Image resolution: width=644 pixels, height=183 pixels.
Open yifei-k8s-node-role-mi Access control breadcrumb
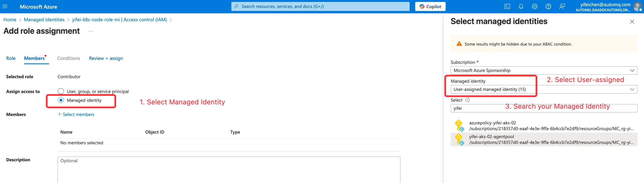pos(120,20)
